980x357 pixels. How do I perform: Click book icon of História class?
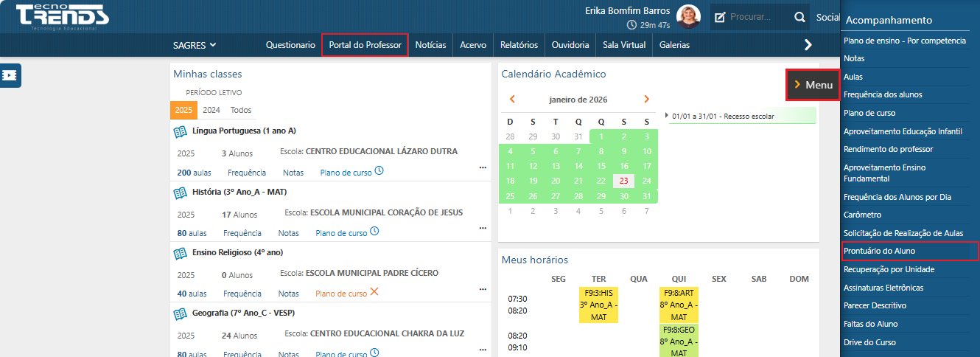[x=180, y=193]
